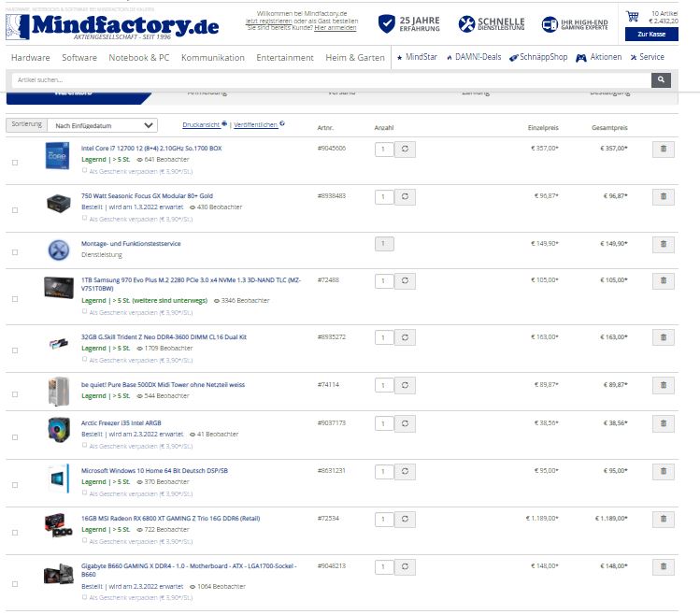Image resolution: width=700 pixels, height=614 pixels.
Task: Tick the checkbox for Seasonic Focus GX row
Action: [x=15, y=210]
